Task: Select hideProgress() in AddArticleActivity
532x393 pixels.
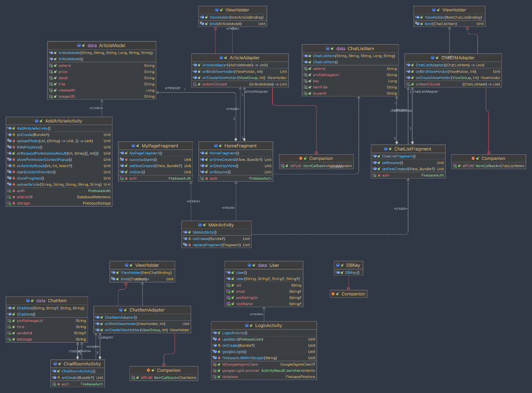Action: coord(59,147)
